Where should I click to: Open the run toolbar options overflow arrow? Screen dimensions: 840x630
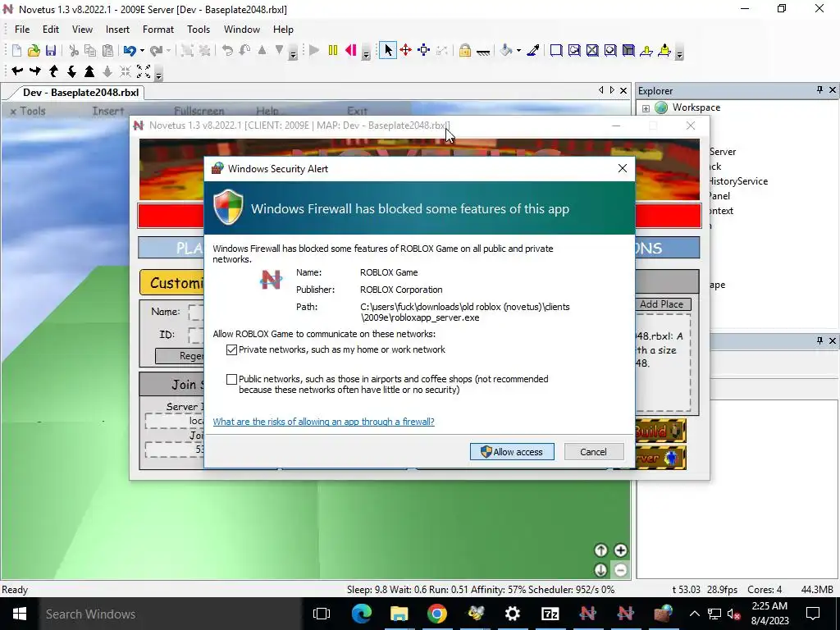point(366,53)
